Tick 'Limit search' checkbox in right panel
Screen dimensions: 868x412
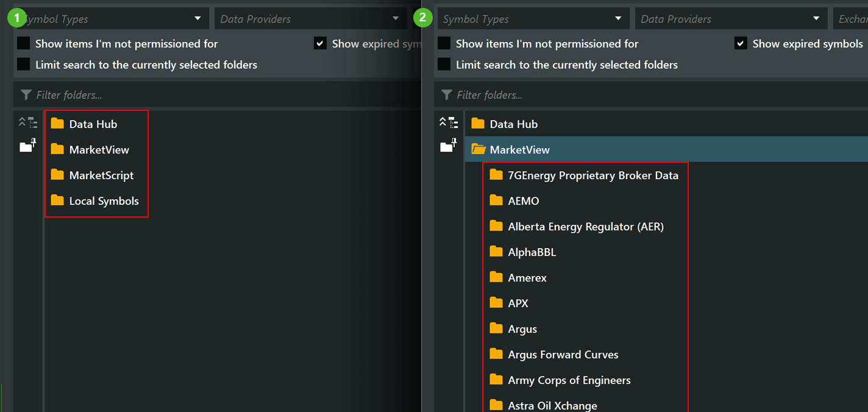pos(444,65)
